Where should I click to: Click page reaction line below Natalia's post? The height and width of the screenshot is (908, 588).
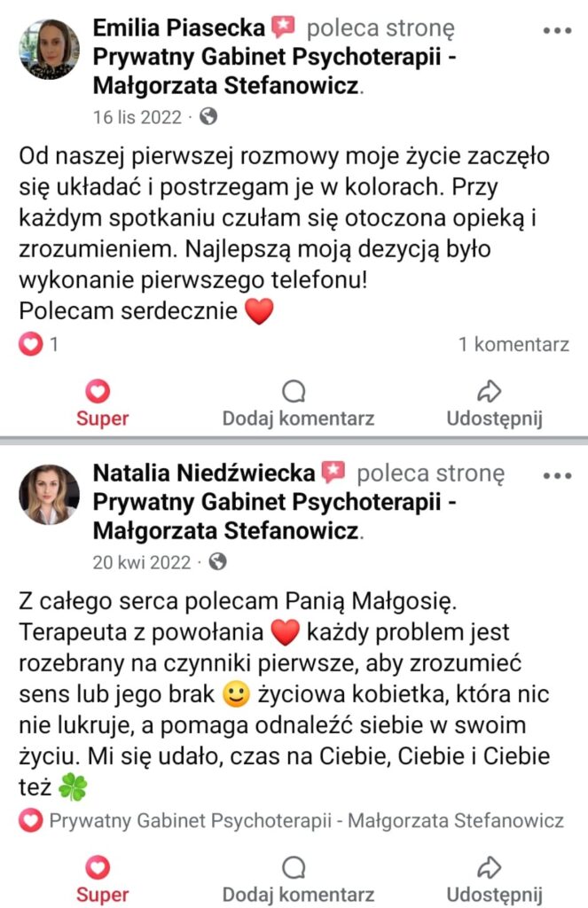click(x=293, y=821)
